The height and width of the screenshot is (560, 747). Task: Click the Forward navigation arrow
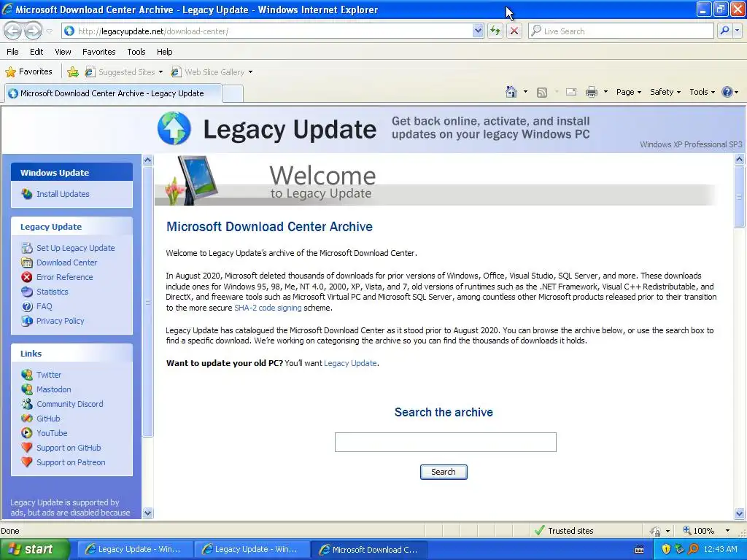click(x=33, y=31)
